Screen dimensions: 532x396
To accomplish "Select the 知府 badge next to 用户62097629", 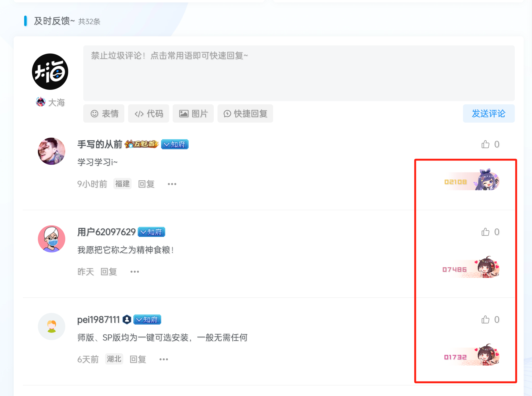I will click(151, 232).
